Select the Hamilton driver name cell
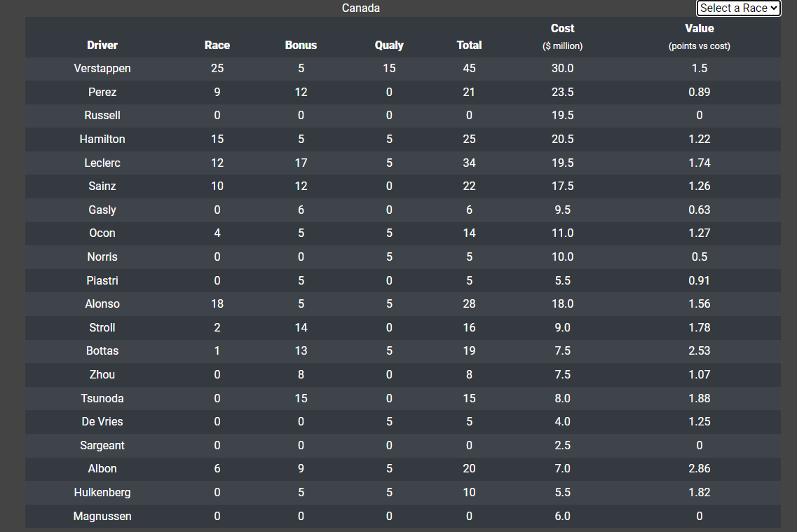 tap(102, 139)
